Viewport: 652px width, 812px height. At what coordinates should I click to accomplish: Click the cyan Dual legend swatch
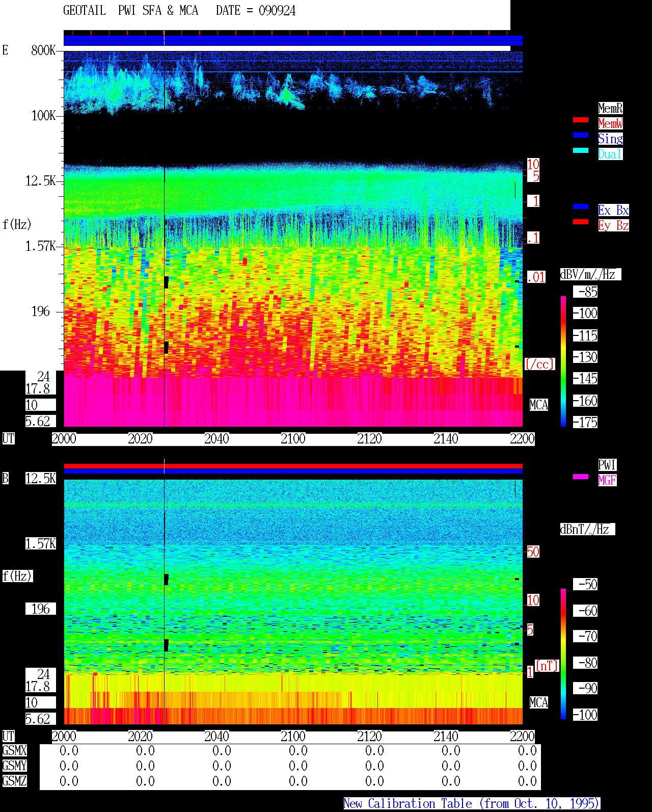click(x=581, y=150)
